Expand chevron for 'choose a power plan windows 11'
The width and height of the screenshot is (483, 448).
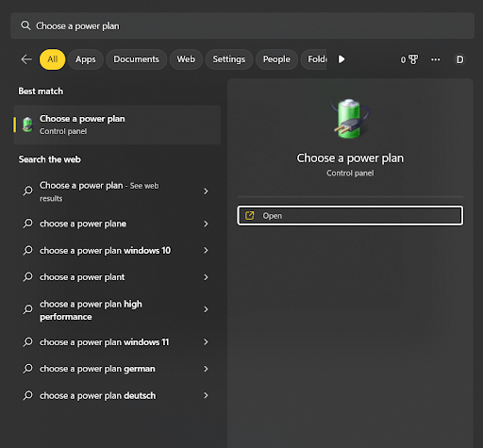pos(206,341)
